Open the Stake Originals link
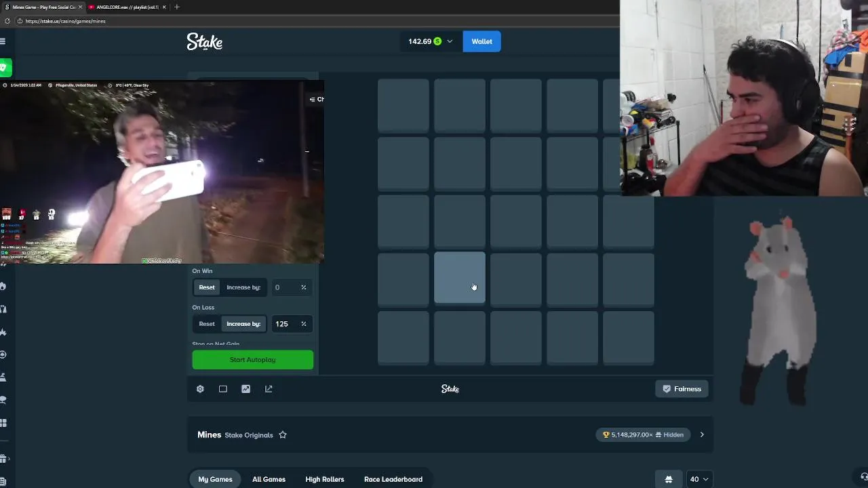868x488 pixels. pos(249,435)
